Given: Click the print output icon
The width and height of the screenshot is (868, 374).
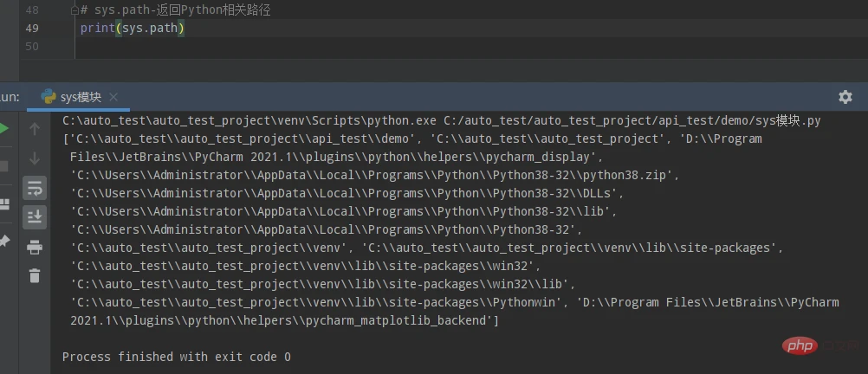Looking at the screenshot, I should point(35,248).
